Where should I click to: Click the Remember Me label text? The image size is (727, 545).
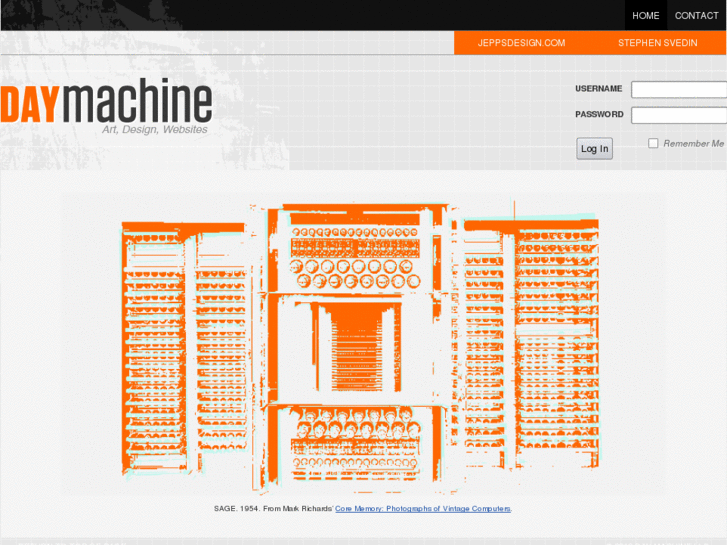(x=693, y=143)
